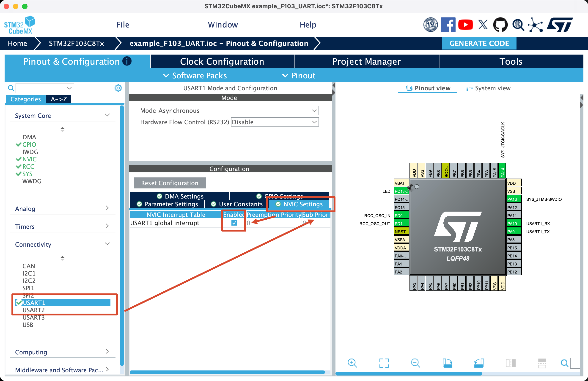Click the categories panel vertical scrollbar
Screen dimensions: 588x381
tap(122, 236)
